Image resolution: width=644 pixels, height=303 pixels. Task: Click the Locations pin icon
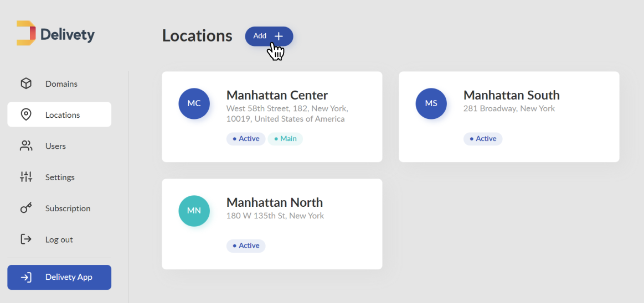26,115
